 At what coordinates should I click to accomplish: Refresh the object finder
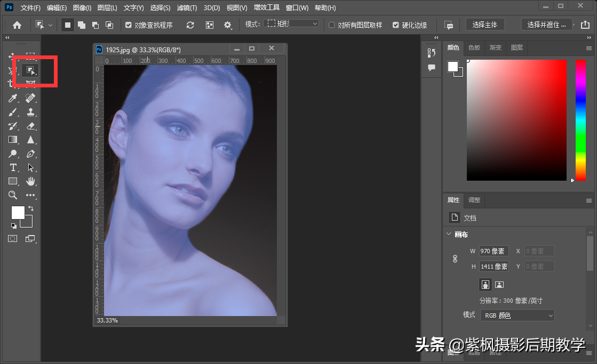[x=190, y=25]
